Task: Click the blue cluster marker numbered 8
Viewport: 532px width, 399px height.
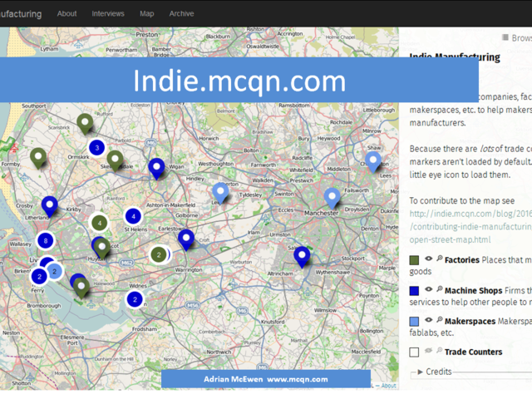Action: tap(46, 240)
